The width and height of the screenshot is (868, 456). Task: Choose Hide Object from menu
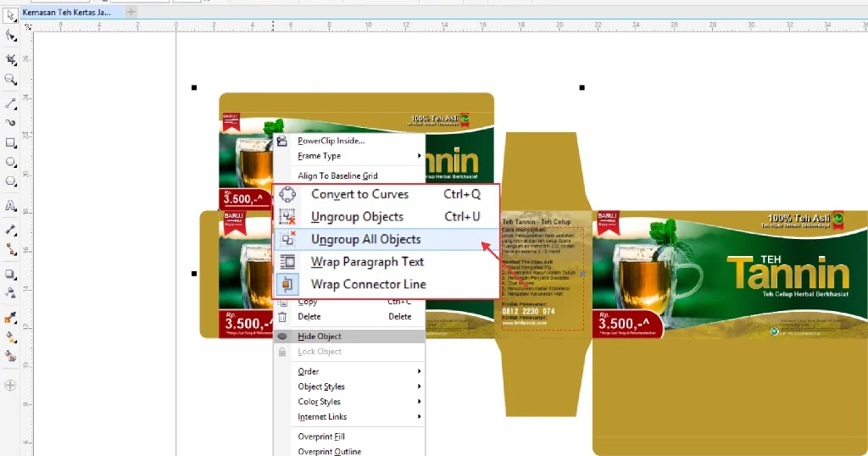tap(350, 336)
